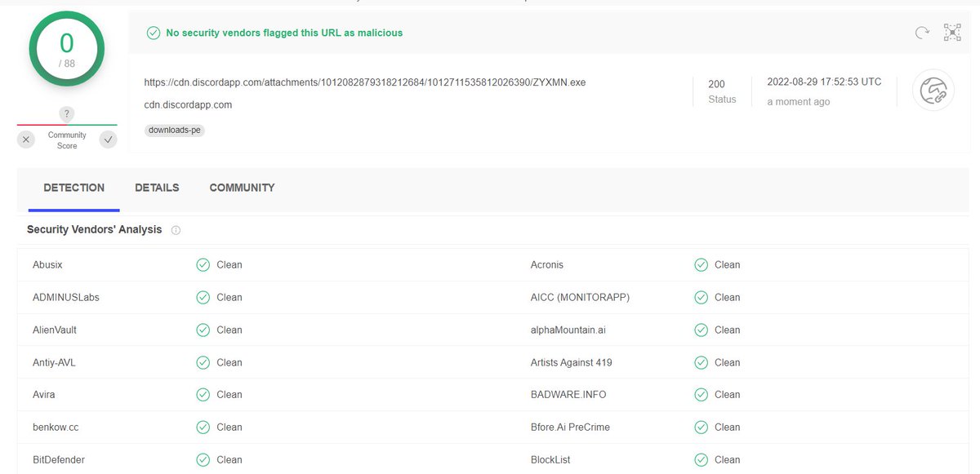Click the green check icon in banner
The height and width of the screenshot is (474, 980).
(153, 33)
